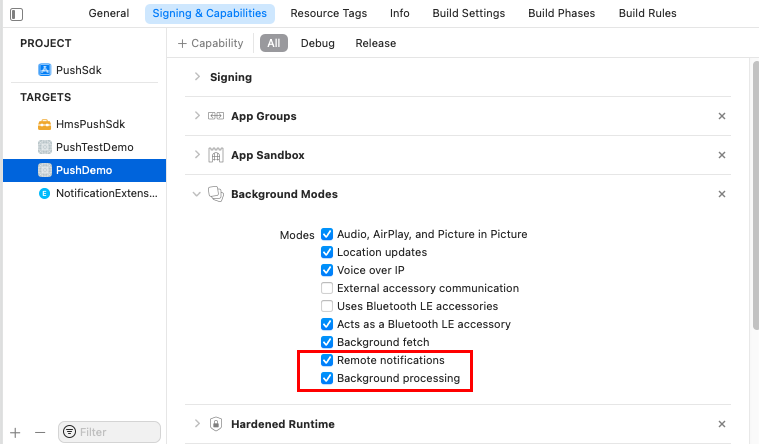Viewport: 759px width, 444px height.
Task: Uncheck Location updates mode
Action: [327, 252]
